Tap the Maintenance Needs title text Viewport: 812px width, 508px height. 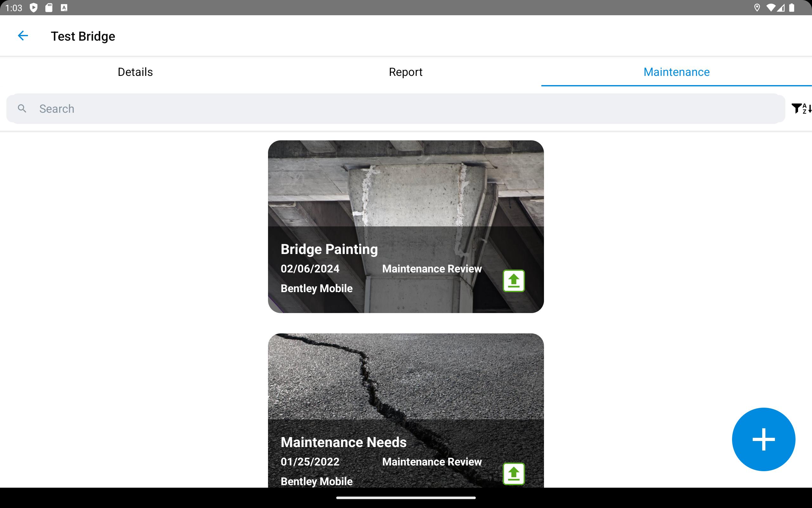pyautogui.click(x=344, y=442)
